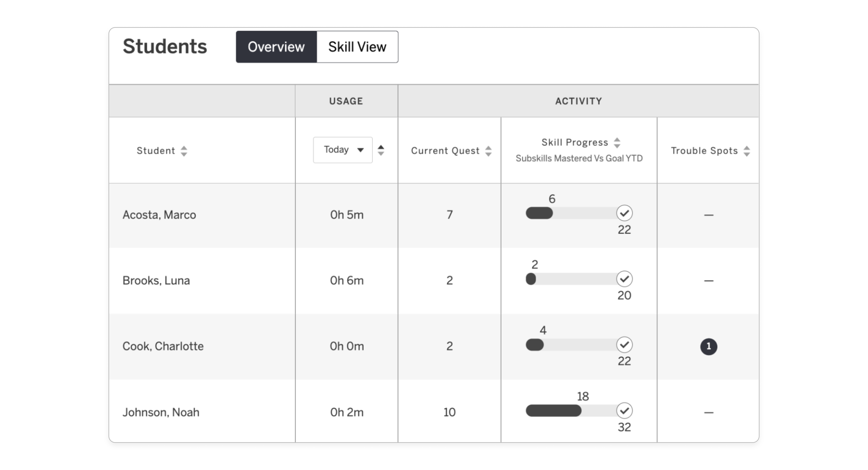Open student Acosta, Marco
The image size is (868, 470).
coord(159,215)
